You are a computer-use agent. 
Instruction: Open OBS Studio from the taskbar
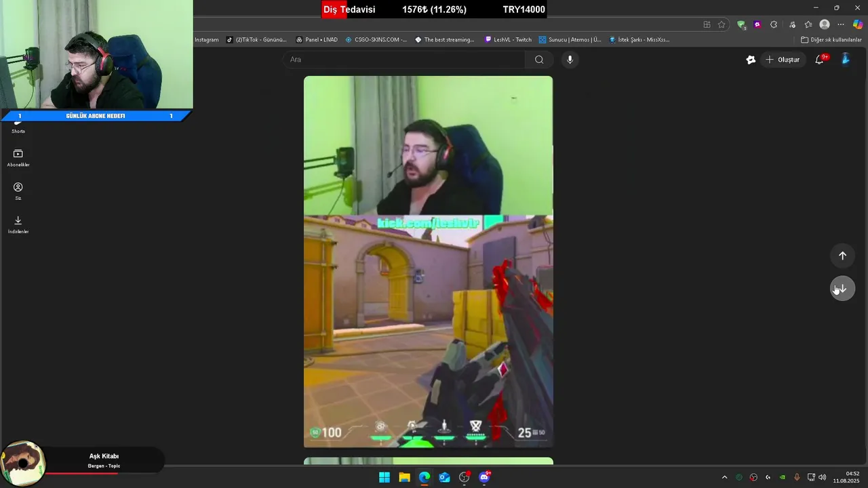point(465,477)
